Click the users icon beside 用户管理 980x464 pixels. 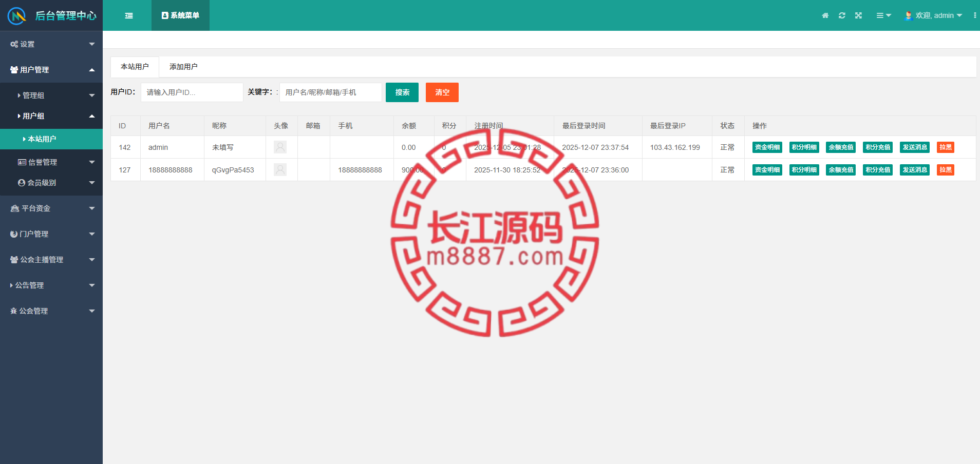[x=14, y=70]
